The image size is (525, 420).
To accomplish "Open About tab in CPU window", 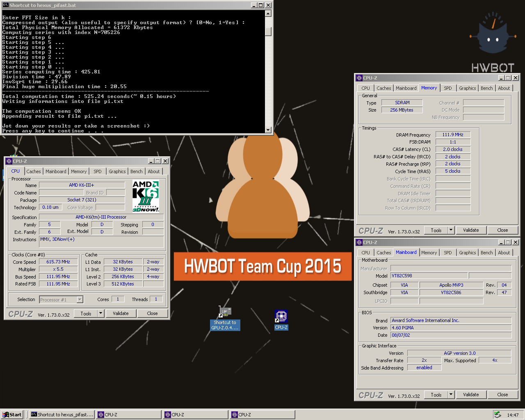I will click(x=154, y=171).
